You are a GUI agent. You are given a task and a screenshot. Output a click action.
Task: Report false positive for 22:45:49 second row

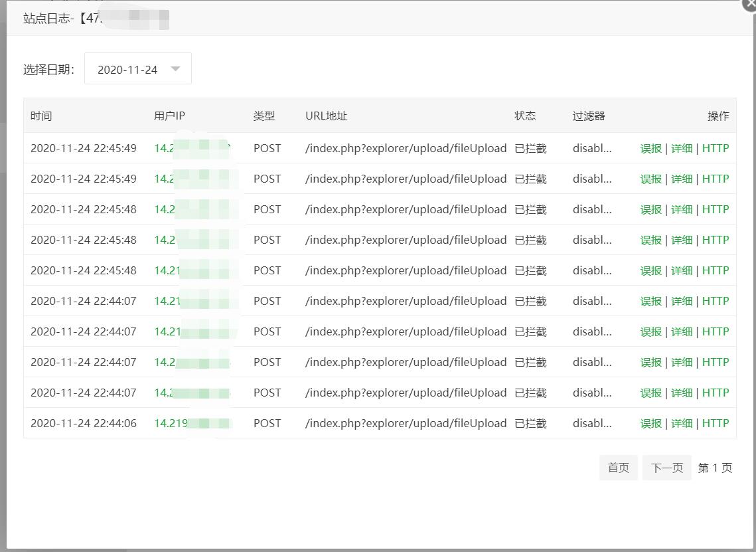(x=650, y=179)
